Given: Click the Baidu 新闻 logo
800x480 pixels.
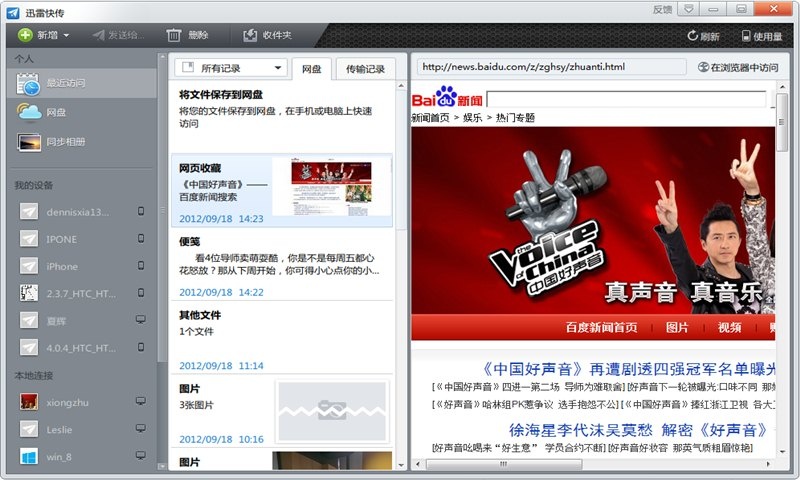Looking at the screenshot, I should pos(447,96).
